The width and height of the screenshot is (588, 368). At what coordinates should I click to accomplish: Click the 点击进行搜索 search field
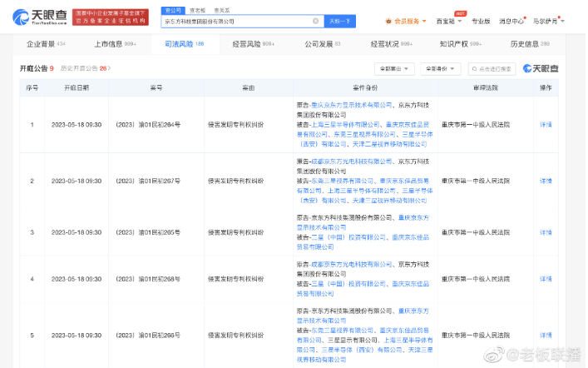pyautogui.click(x=492, y=69)
